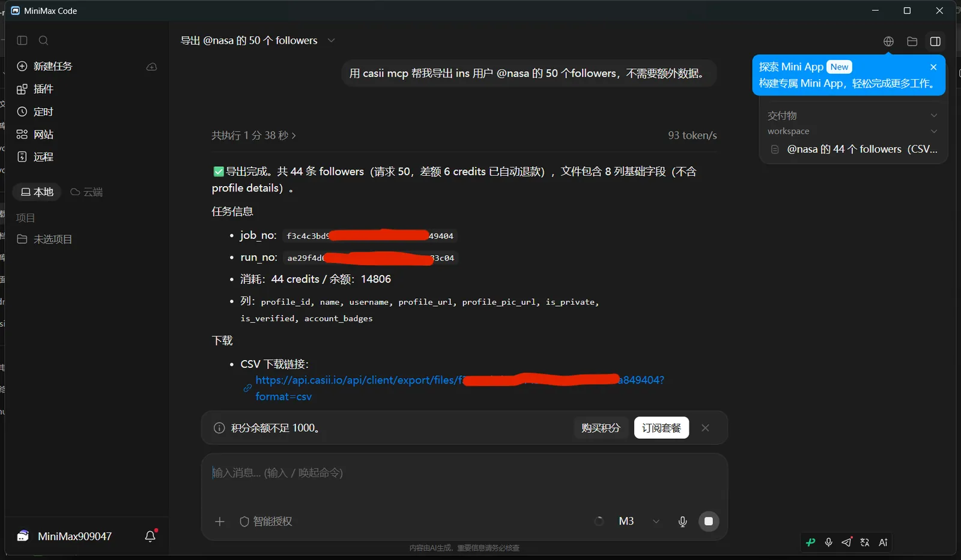
Task: Click the run_no code value
Action: coord(371,258)
